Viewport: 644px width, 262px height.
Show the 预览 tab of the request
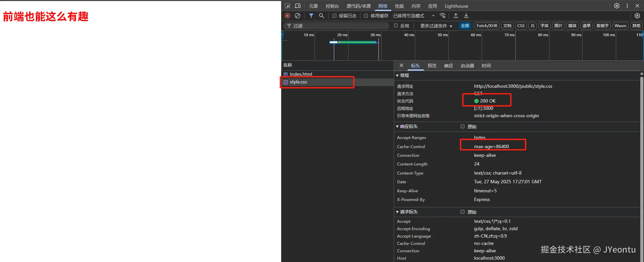pyautogui.click(x=432, y=66)
